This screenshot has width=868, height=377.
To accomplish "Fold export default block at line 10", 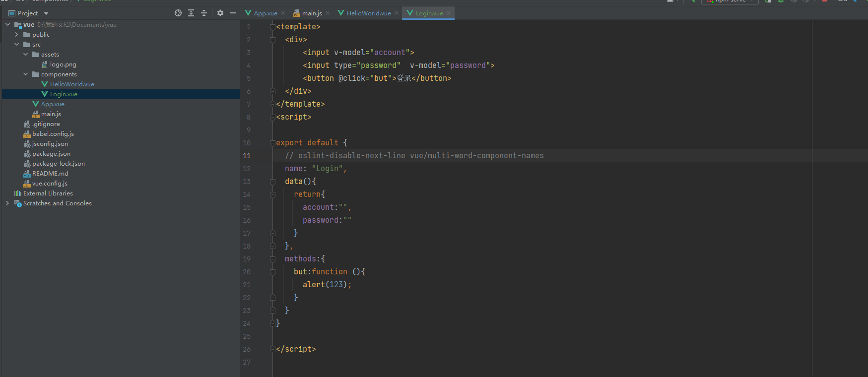I will (x=272, y=143).
